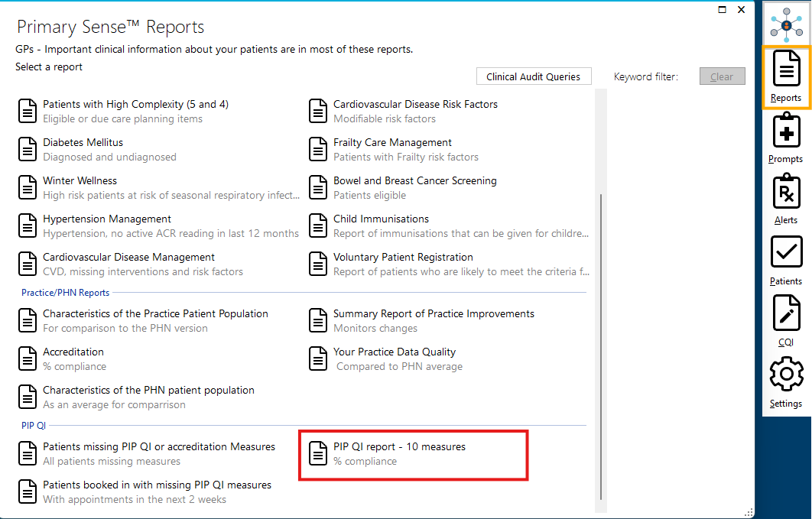Open the Accreditation report
812x519 pixels.
pyautogui.click(x=73, y=352)
